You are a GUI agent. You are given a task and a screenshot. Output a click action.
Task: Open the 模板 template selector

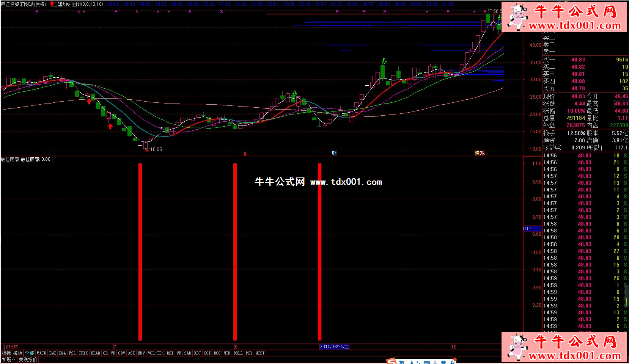coord(18,353)
